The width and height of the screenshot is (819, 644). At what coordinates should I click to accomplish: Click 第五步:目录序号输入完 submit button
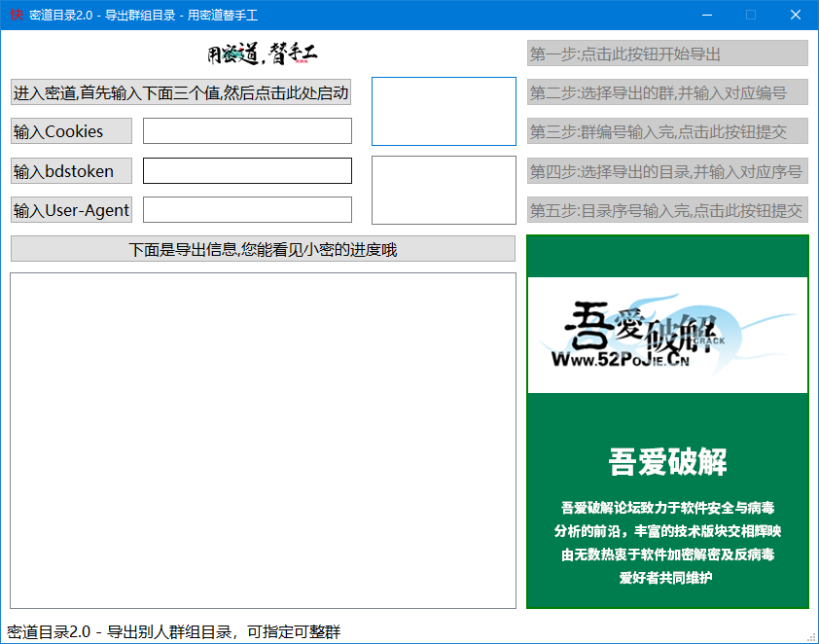tap(667, 210)
